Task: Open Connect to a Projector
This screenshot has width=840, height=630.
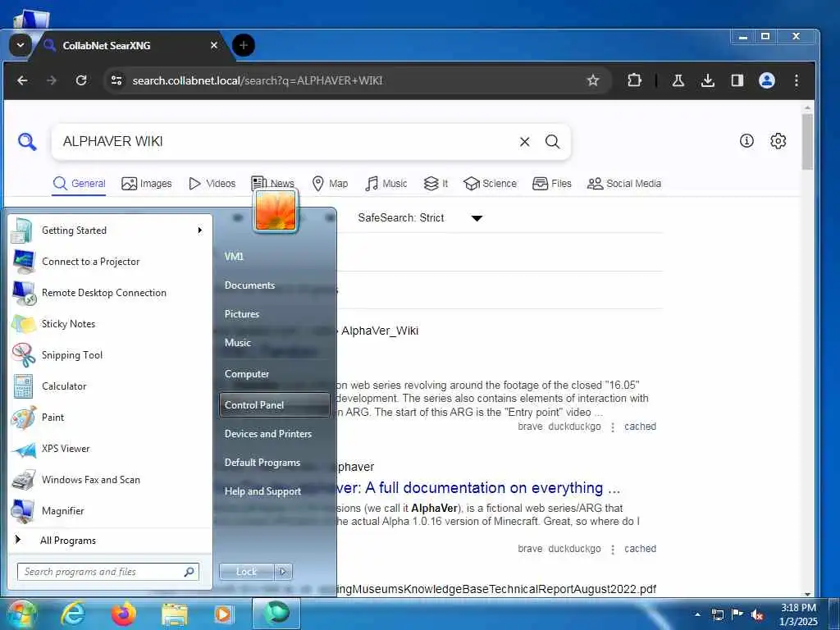Action: coord(111,262)
